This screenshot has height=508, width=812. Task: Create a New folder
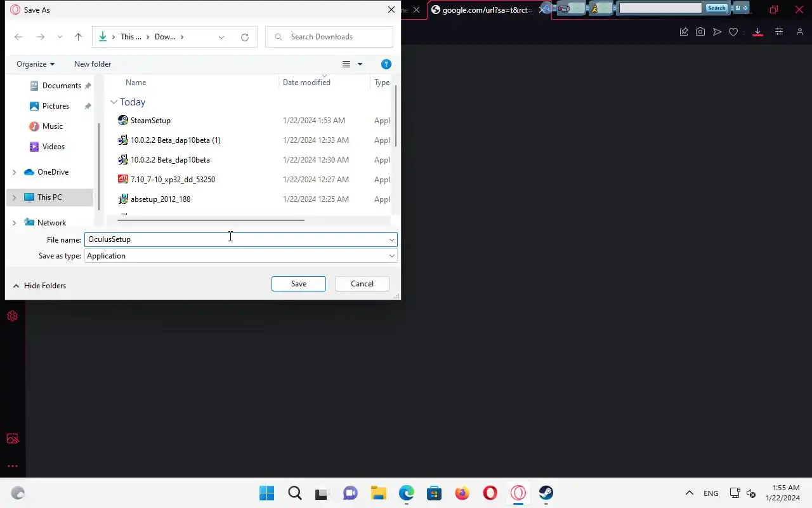tap(93, 64)
